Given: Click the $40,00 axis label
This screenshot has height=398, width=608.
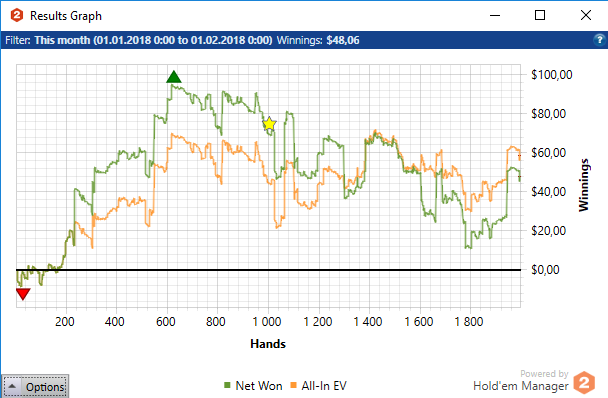Looking at the screenshot, I should 548,192.
